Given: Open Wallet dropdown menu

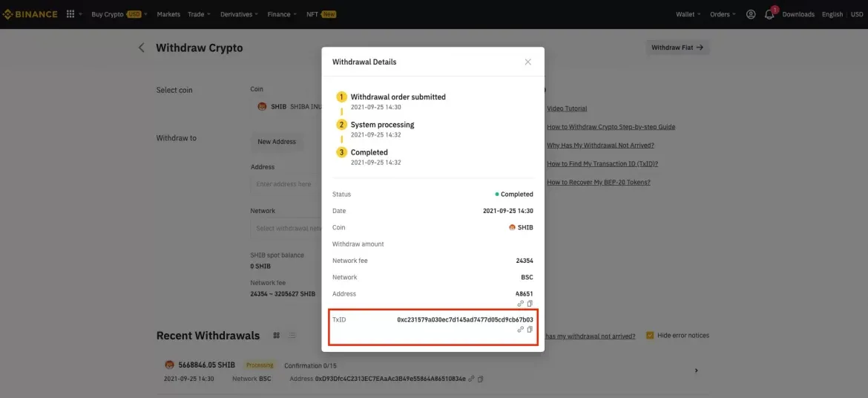Looking at the screenshot, I should (x=688, y=14).
